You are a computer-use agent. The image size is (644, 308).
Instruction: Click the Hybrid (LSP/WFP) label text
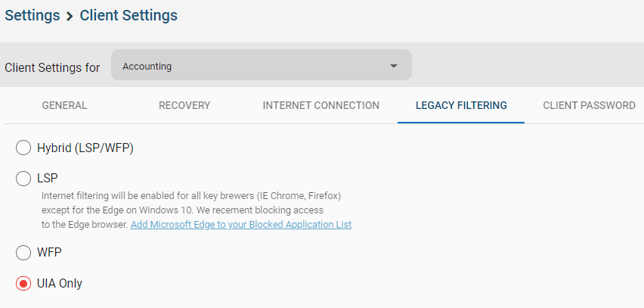85,148
